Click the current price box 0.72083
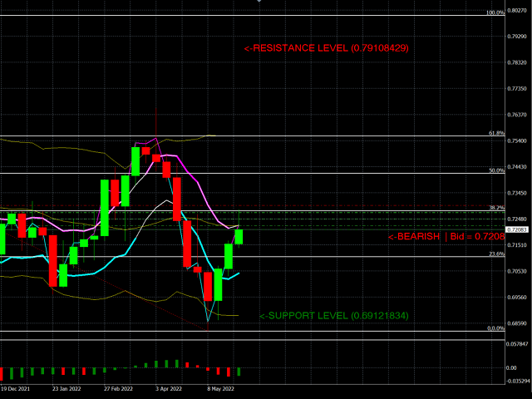532x399 pixels. [x=517, y=229]
